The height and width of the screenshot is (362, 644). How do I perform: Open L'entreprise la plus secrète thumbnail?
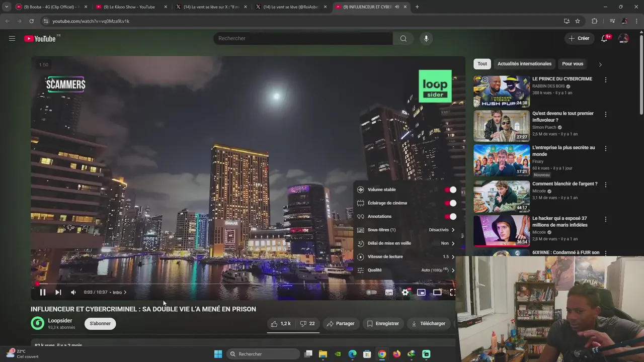click(502, 160)
